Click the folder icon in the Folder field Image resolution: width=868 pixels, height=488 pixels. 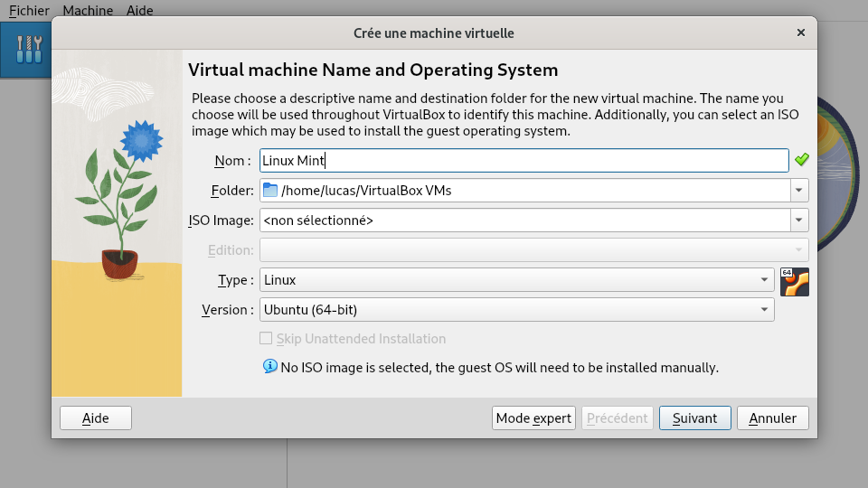tap(270, 191)
